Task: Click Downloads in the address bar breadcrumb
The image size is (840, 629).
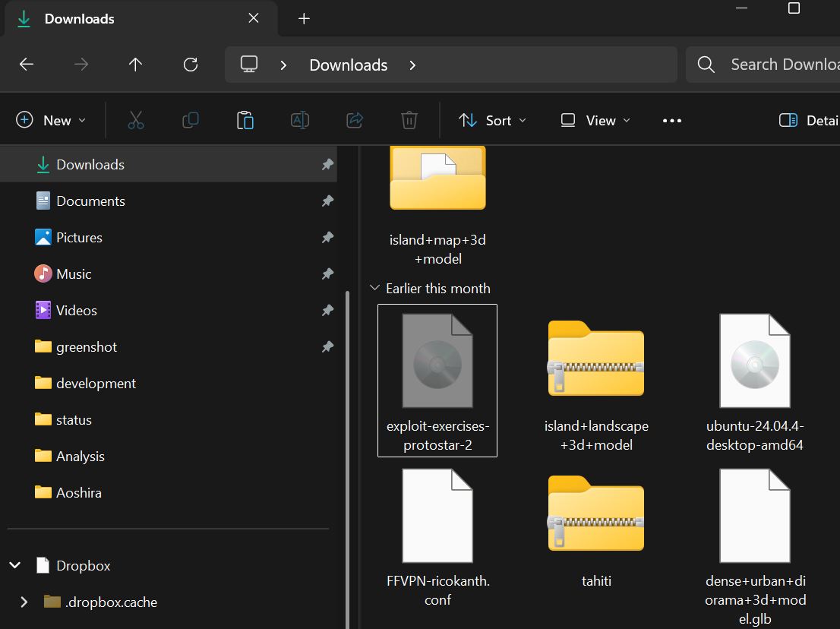Action: 348,65
